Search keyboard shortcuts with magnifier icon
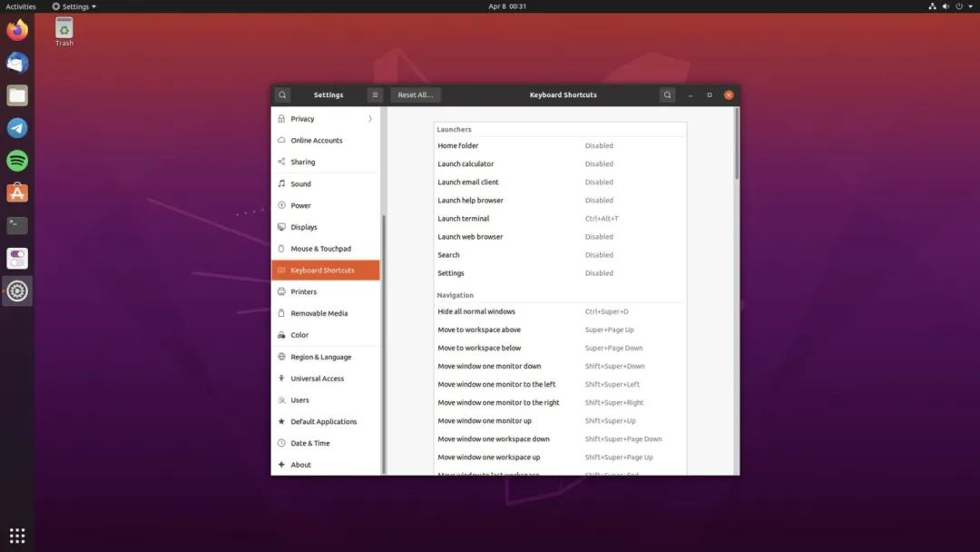 point(668,95)
